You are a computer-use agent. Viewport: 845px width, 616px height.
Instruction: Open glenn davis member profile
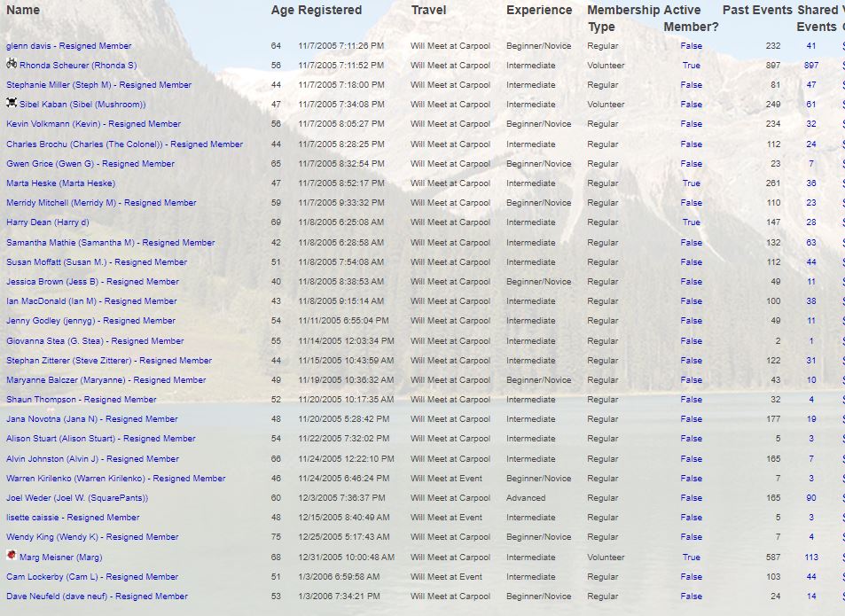click(69, 46)
